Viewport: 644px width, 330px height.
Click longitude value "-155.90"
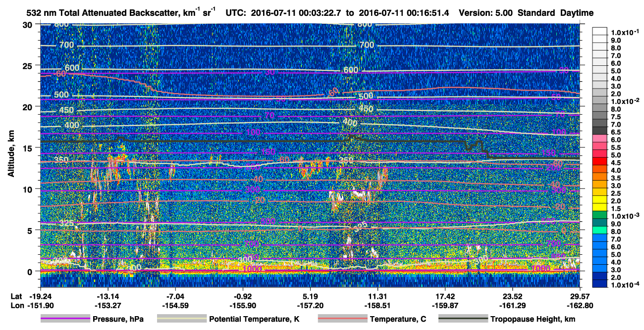point(243,305)
